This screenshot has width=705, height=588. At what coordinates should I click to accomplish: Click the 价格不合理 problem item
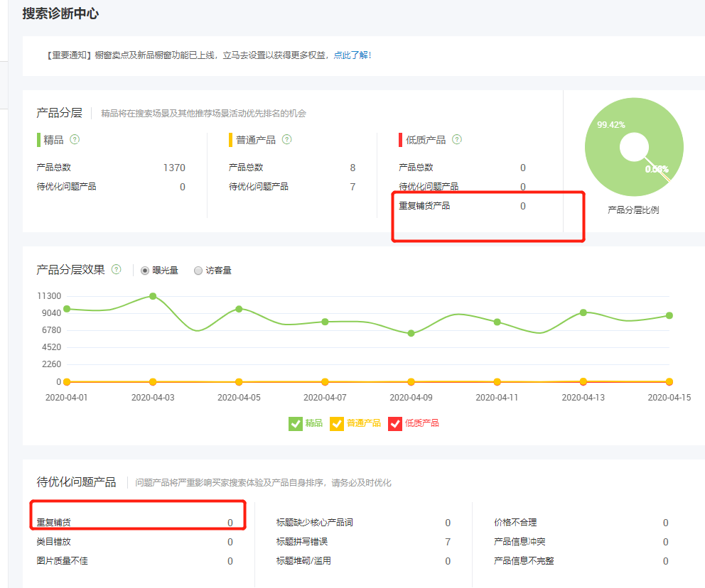pos(515,523)
